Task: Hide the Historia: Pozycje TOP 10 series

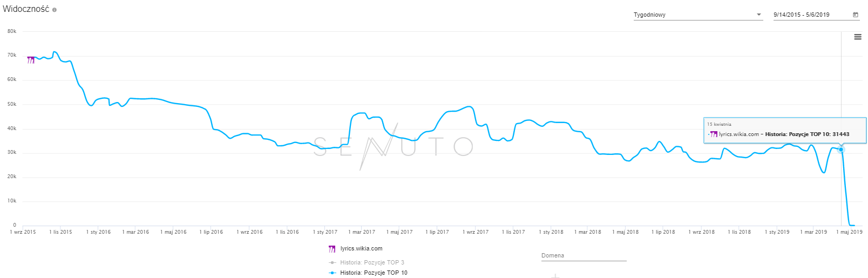Action: [x=374, y=273]
